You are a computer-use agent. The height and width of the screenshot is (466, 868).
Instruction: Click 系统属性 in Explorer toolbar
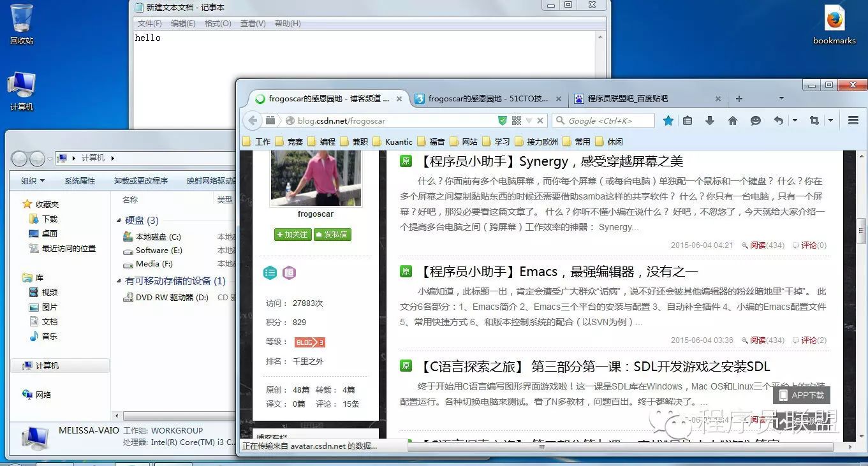(x=80, y=181)
